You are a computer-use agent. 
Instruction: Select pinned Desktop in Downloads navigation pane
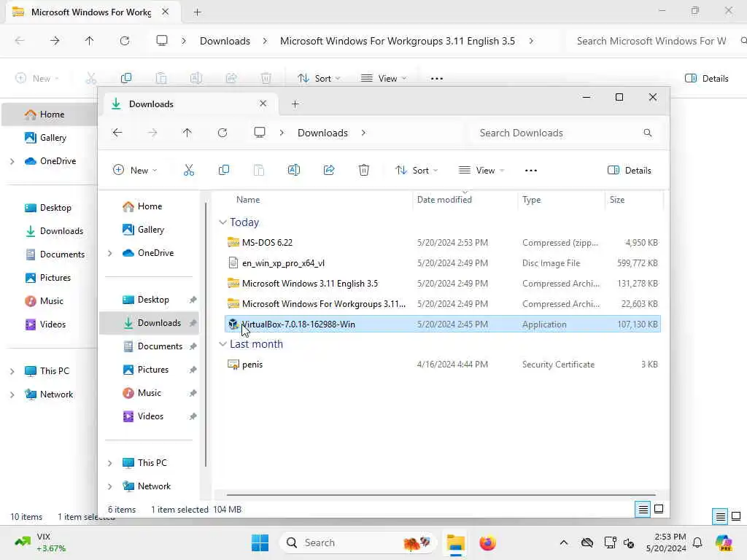pyautogui.click(x=150, y=300)
